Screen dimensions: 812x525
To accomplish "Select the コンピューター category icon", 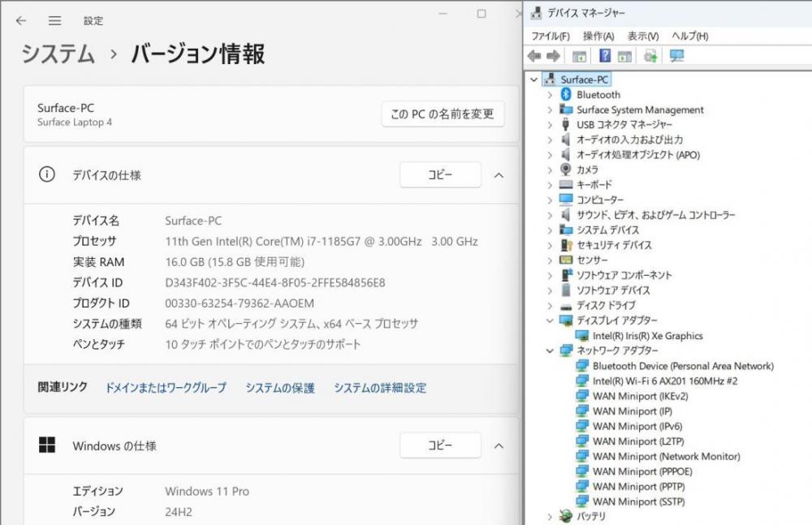I will 566,200.
